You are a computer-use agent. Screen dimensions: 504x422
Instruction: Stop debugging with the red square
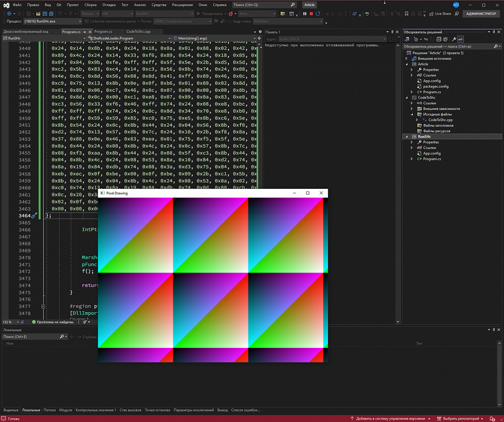point(311,14)
